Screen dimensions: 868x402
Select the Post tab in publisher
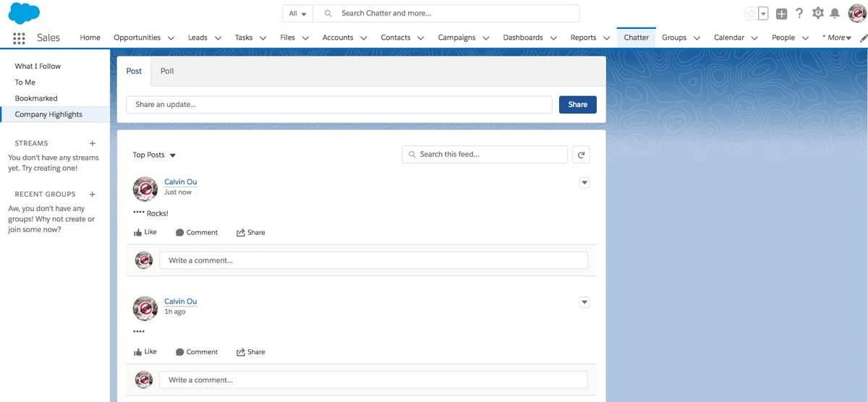[x=134, y=71]
